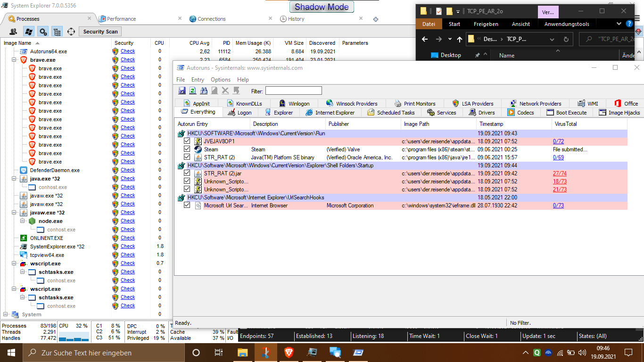
Task: Collapse the System group in process list
Action: tap(5, 314)
